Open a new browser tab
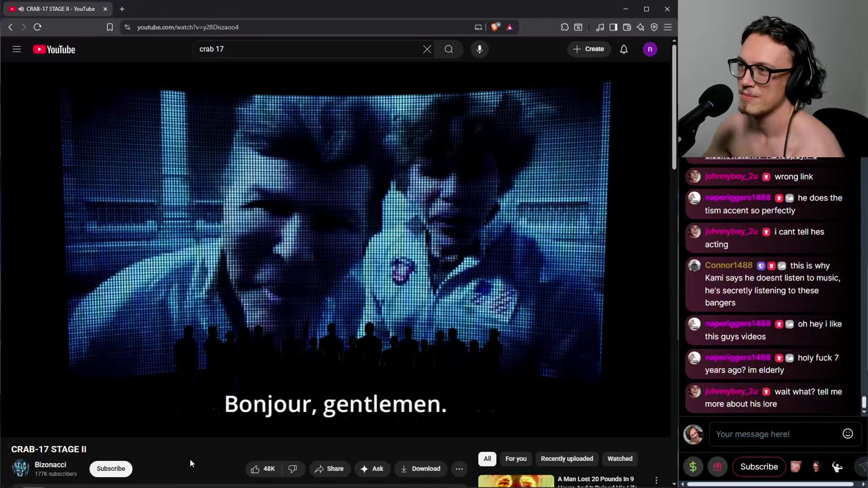Screen dimensions: 868x488 122,9
